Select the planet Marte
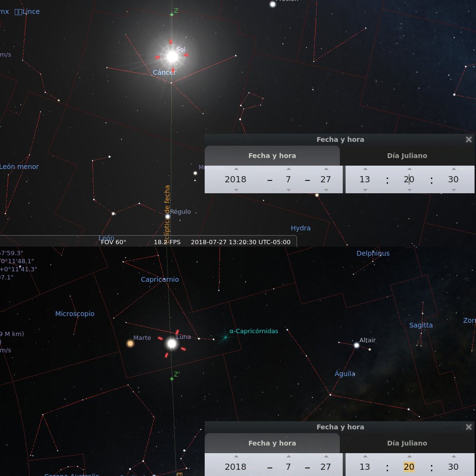 (x=130, y=343)
